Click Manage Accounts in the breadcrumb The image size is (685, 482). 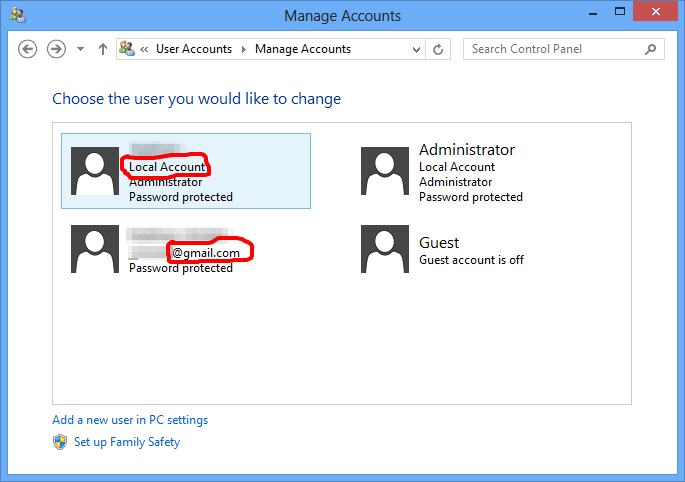[302, 49]
